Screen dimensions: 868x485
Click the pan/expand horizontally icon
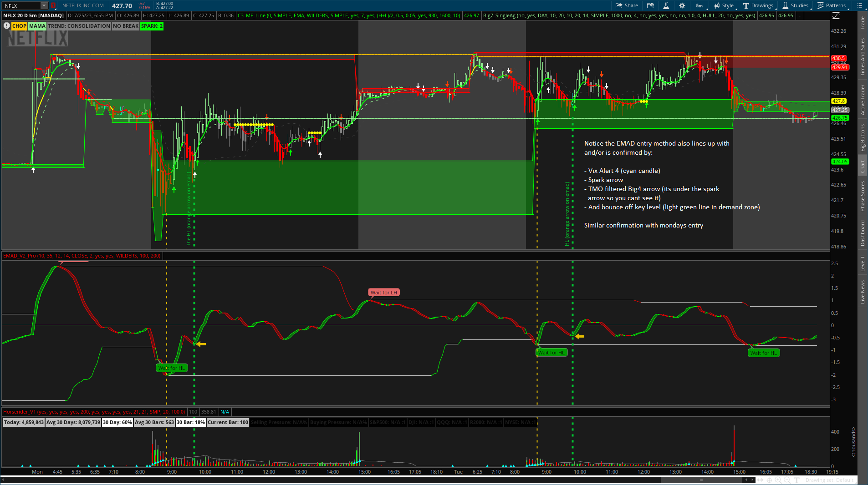(761, 480)
